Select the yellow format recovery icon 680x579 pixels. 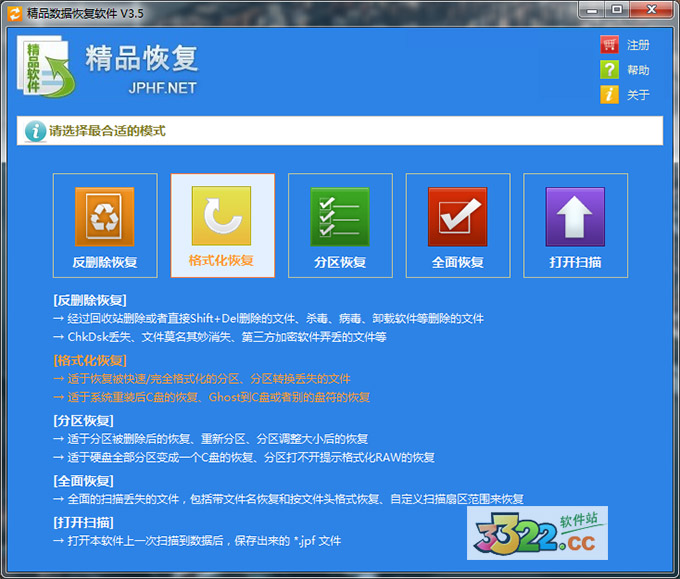222,216
